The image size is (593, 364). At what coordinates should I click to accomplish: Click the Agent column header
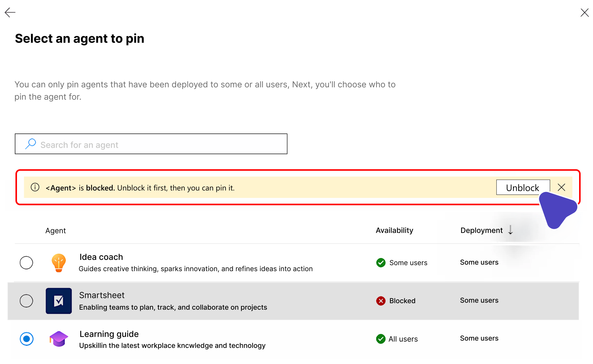[56, 231]
